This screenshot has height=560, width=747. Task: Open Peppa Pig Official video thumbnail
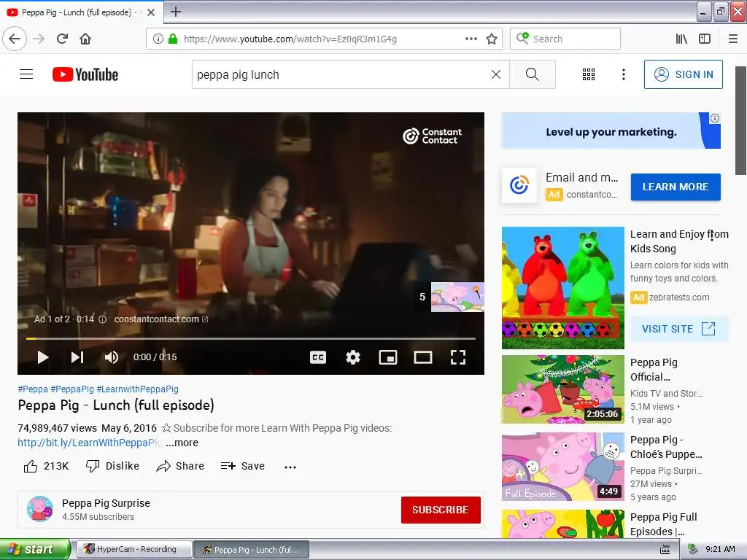click(x=562, y=389)
